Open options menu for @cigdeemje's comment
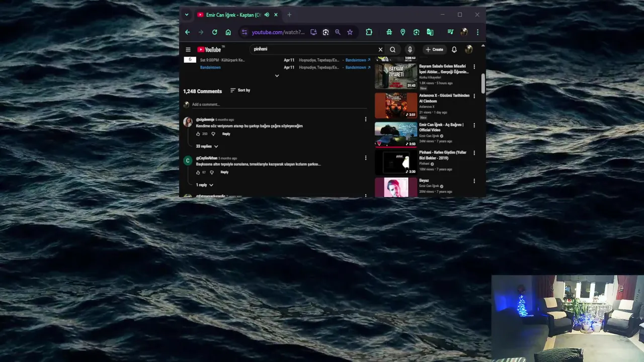 coord(366,119)
